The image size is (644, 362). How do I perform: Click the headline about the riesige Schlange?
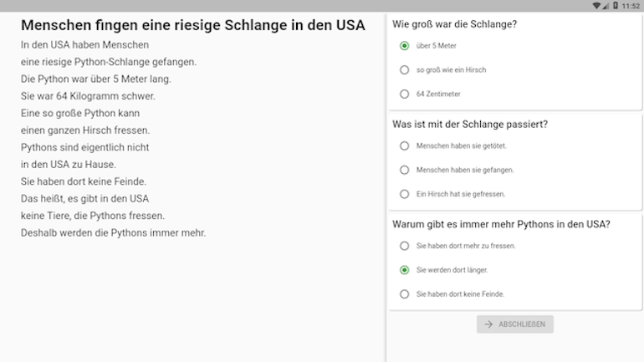click(193, 25)
